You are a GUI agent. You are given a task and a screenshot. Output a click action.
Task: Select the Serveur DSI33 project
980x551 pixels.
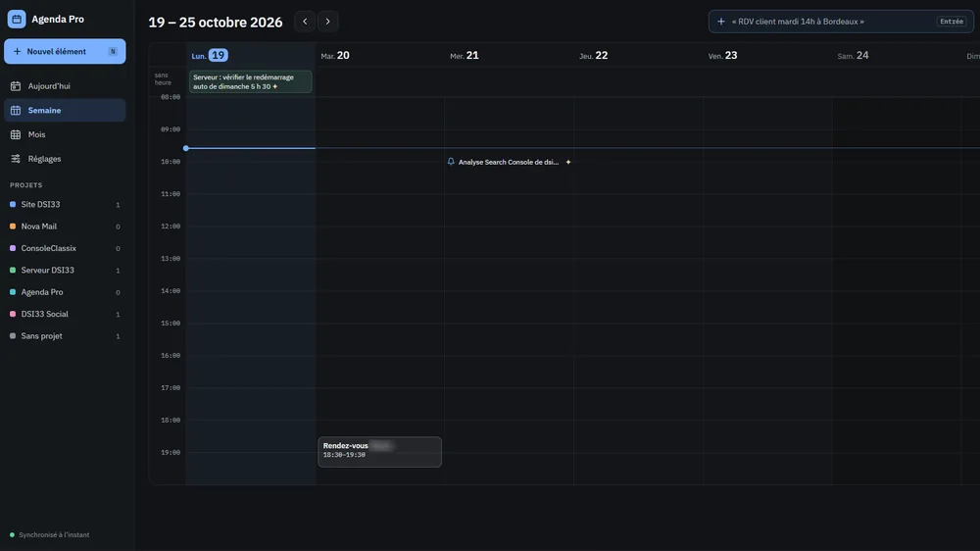pyautogui.click(x=65, y=271)
